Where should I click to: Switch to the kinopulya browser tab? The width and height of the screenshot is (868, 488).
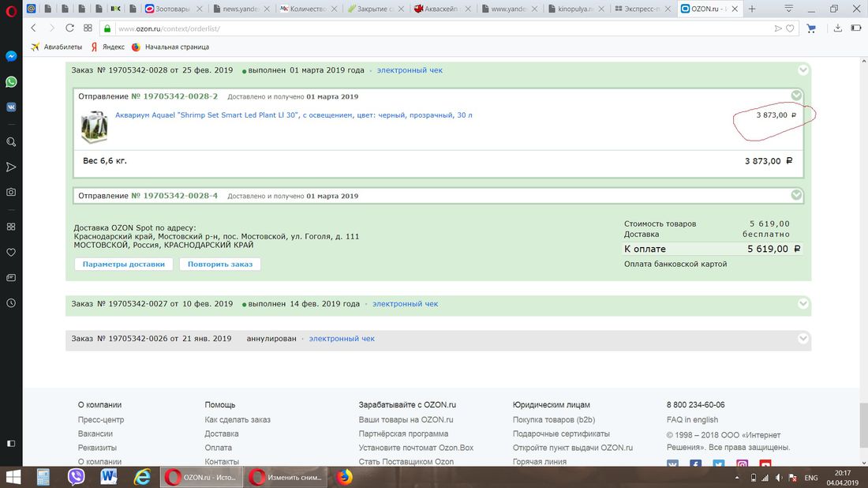578,9
